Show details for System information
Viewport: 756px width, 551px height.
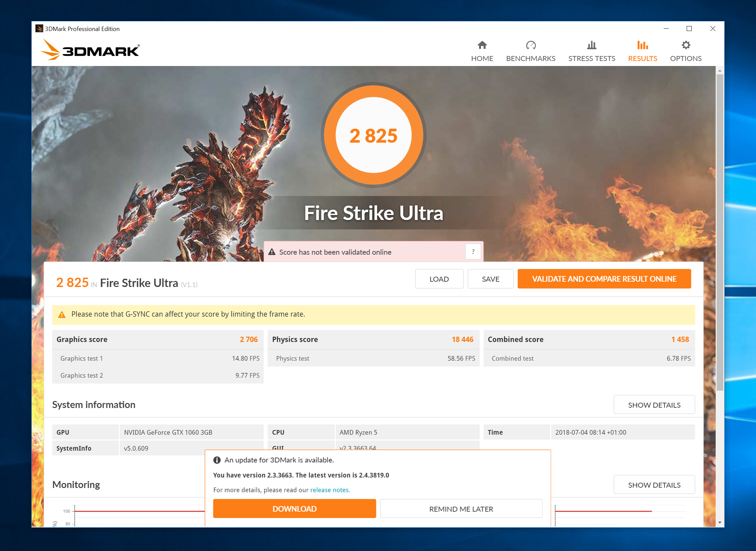pyautogui.click(x=654, y=405)
